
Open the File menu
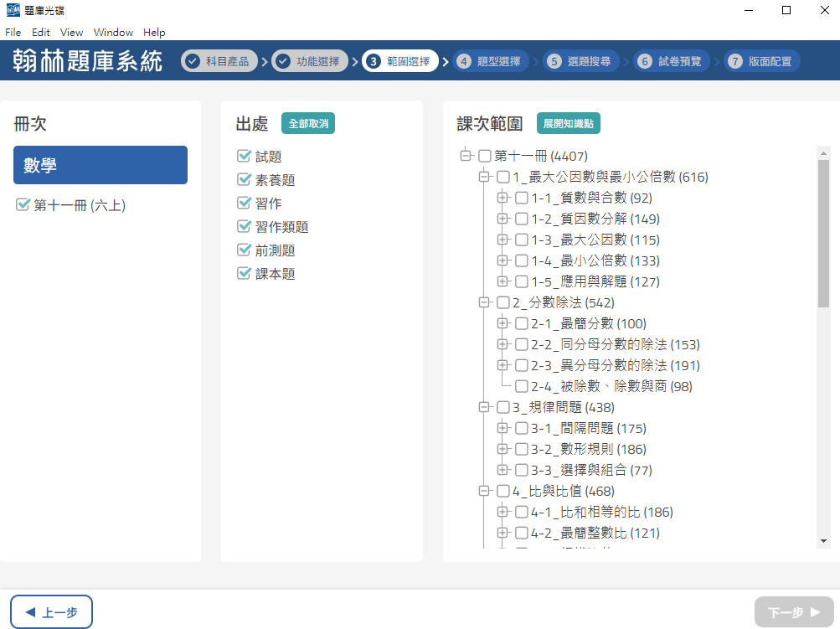(13, 33)
